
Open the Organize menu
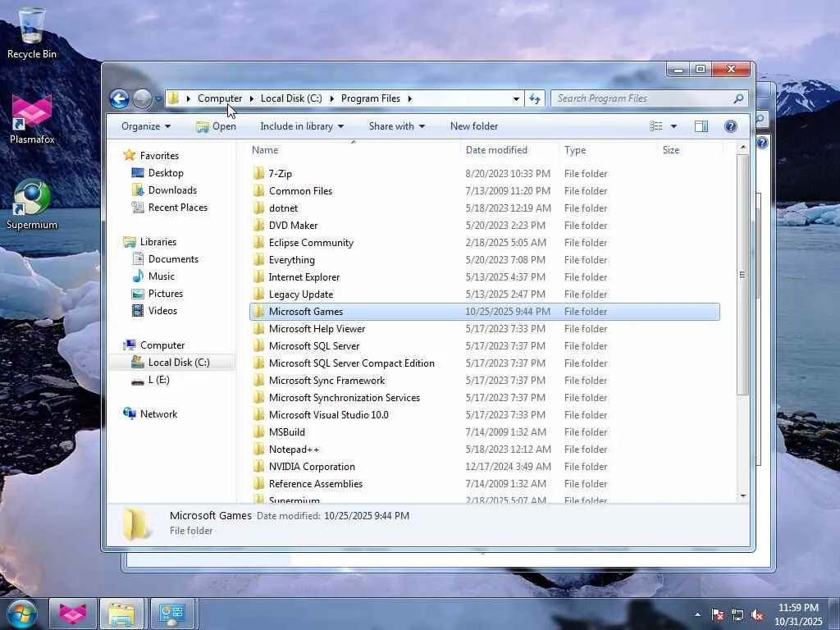pos(146,126)
